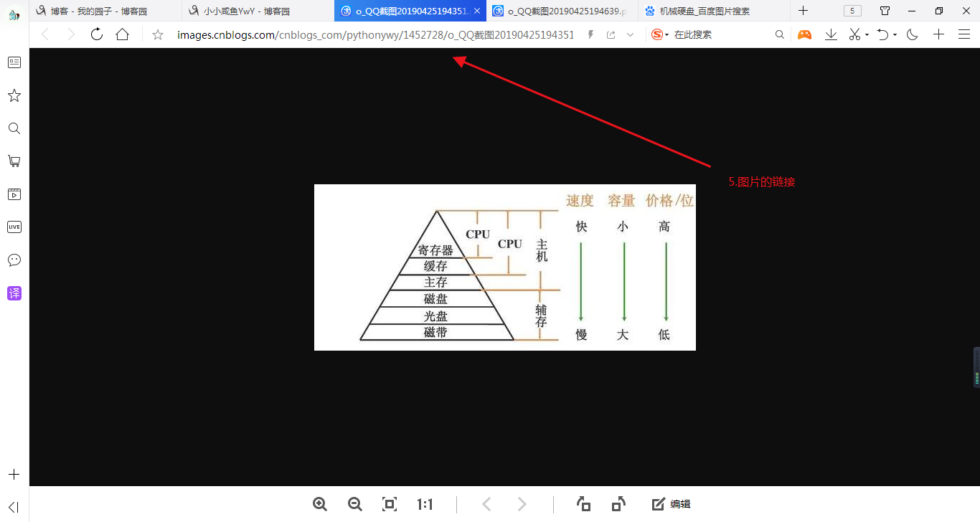Open the LIVE sidebar icon

[14, 227]
